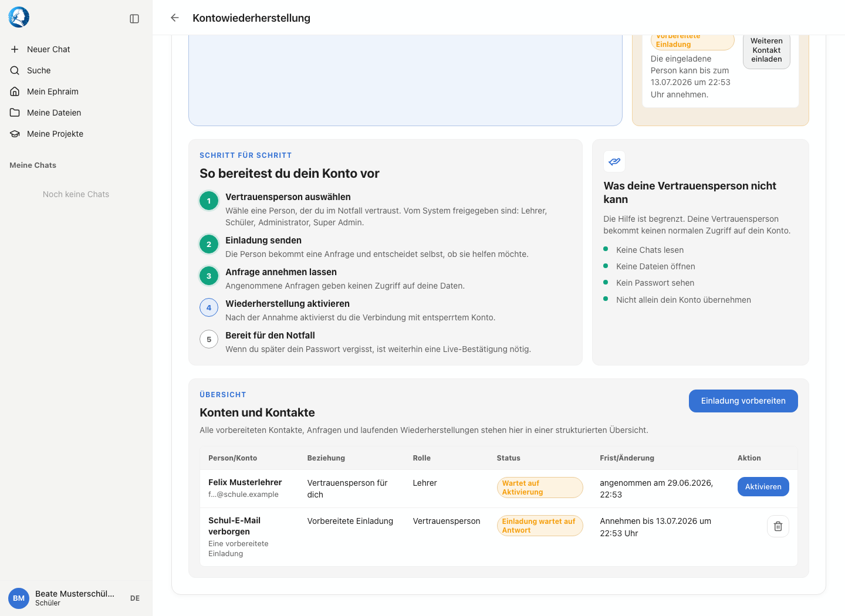Activate the recovery for Felix Musterlehrer
This screenshot has height=616, width=845.
(x=763, y=486)
